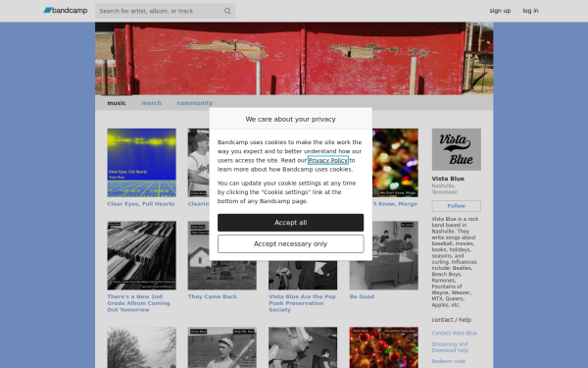Image resolution: width=588 pixels, height=368 pixels.
Task: Open We Don't Know, Margo album cover
Action: click(395, 163)
